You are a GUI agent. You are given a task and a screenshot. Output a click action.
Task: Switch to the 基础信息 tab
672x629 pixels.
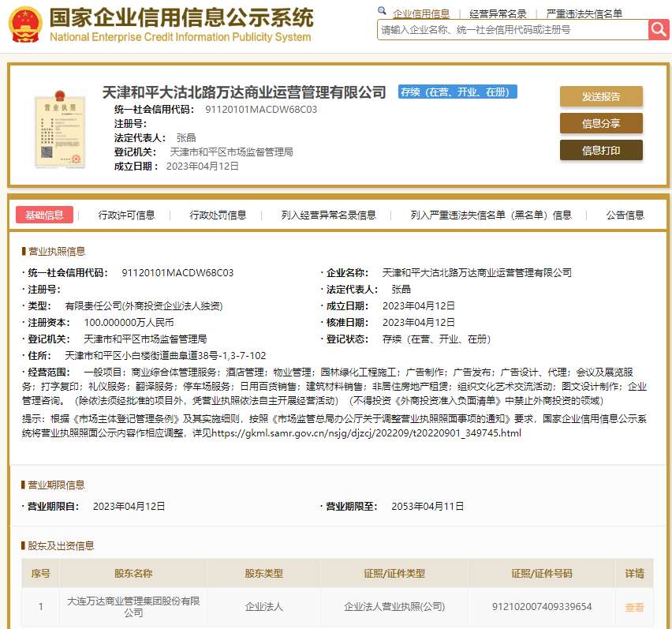44,215
